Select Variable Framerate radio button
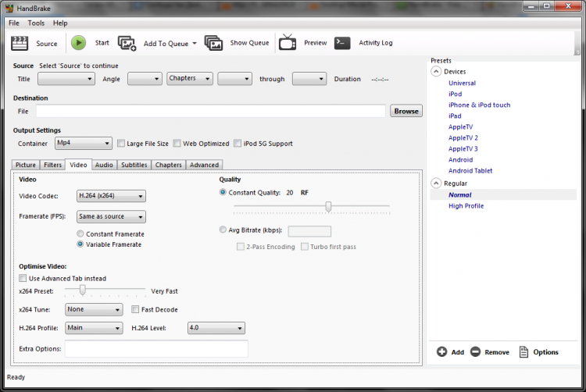Image resolution: width=586 pixels, height=392 pixels. point(80,244)
